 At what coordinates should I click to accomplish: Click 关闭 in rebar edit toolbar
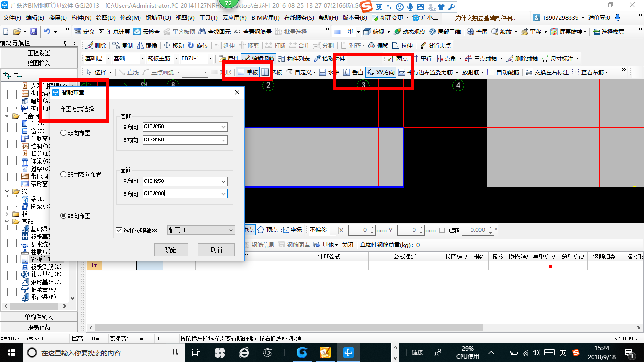click(347, 245)
